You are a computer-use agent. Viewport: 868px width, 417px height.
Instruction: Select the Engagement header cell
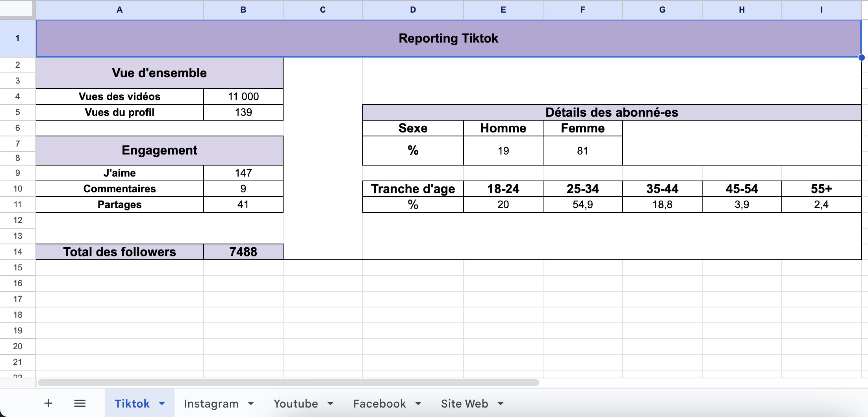pos(160,151)
